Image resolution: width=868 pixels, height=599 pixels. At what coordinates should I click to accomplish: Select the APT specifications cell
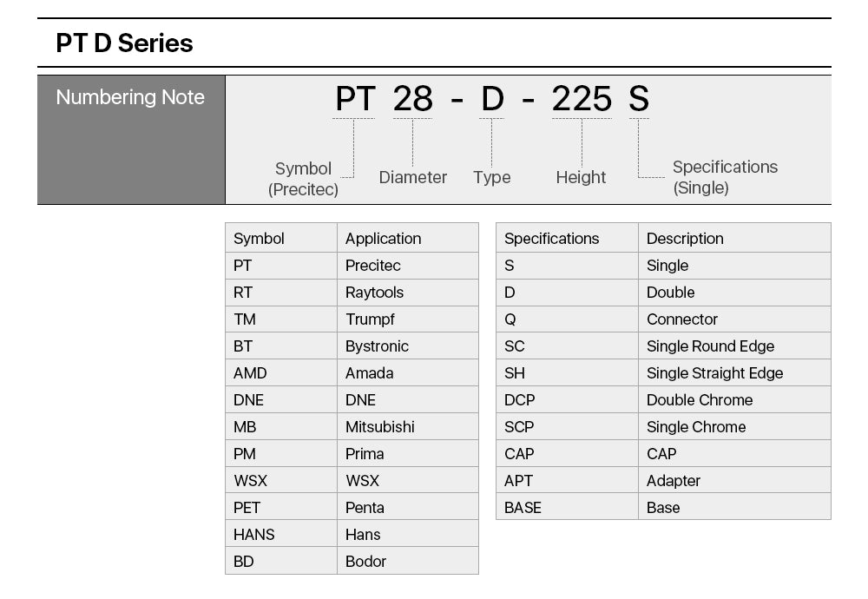518,481
